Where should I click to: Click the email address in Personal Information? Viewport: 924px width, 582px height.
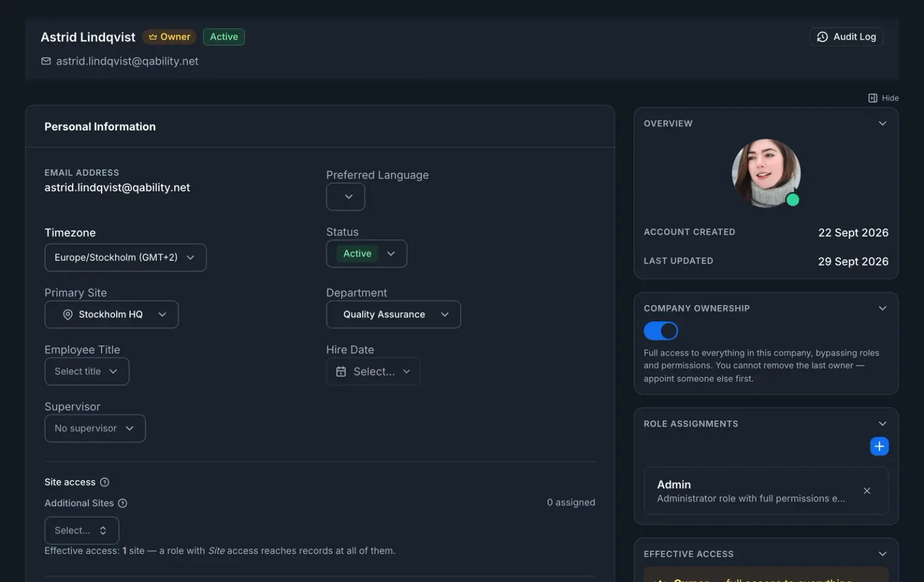pos(117,188)
